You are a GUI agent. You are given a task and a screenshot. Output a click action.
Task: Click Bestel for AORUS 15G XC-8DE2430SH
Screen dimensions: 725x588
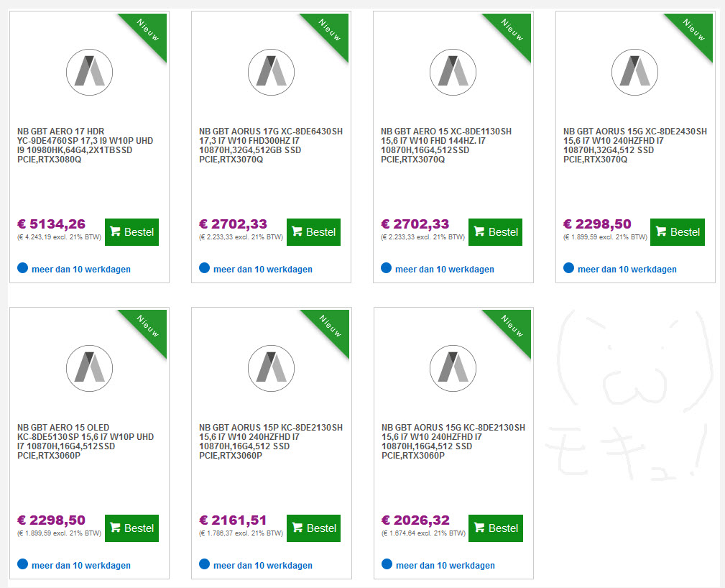pyautogui.click(x=678, y=232)
